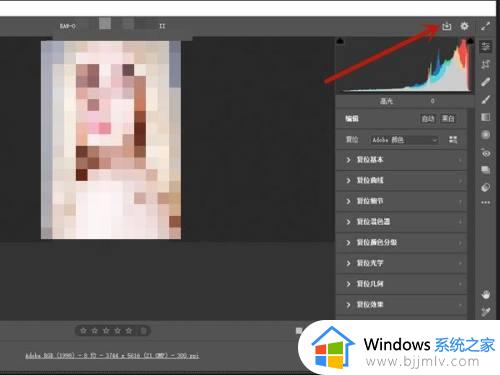Select the Edit sliders tool icon

[x=486, y=47]
